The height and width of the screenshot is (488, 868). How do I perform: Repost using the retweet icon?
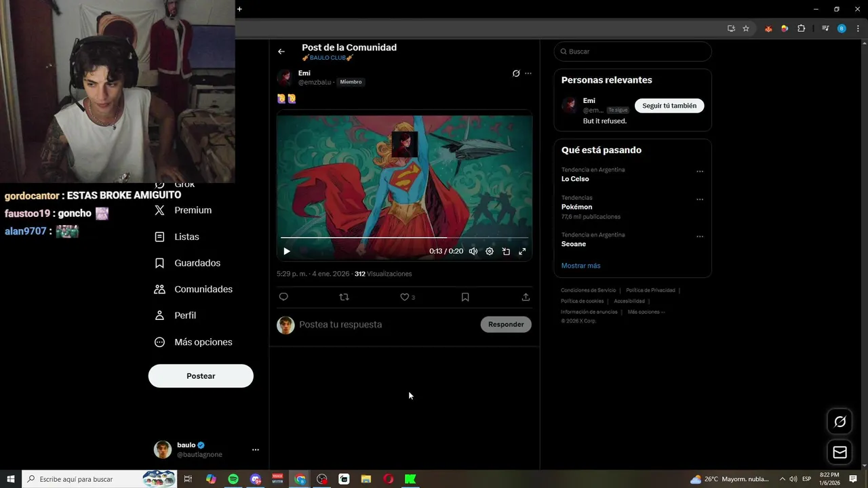[344, 297]
